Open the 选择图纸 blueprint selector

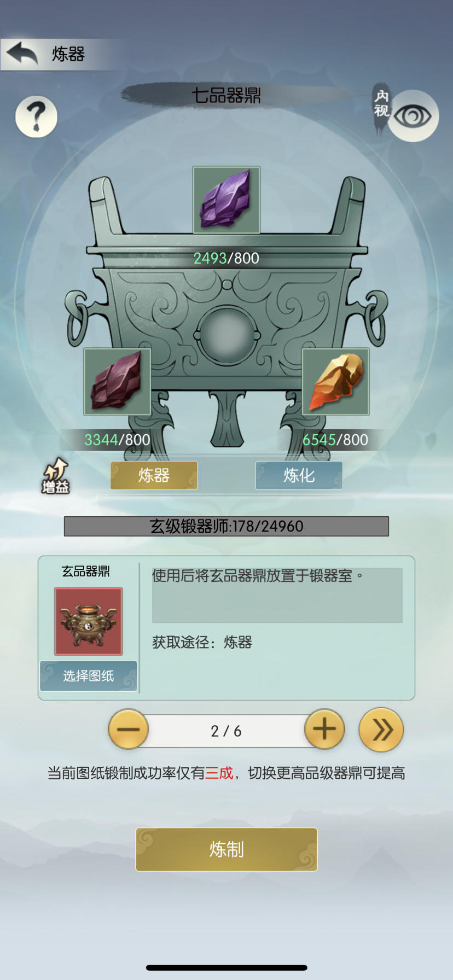[x=88, y=676]
